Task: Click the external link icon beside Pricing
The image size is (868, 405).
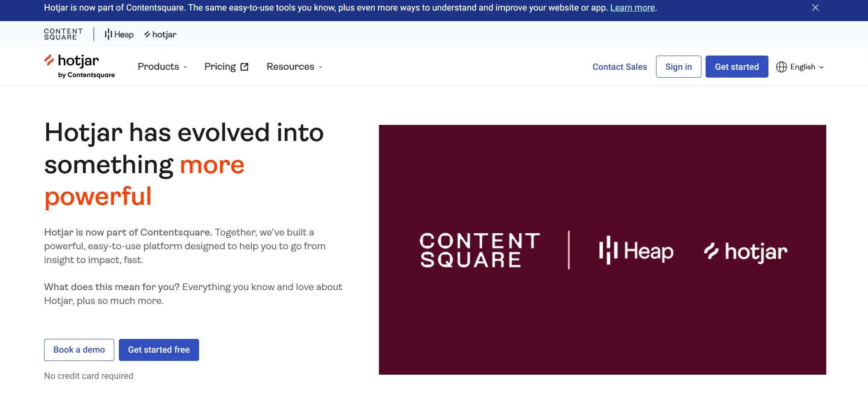Action: tap(245, 67)
